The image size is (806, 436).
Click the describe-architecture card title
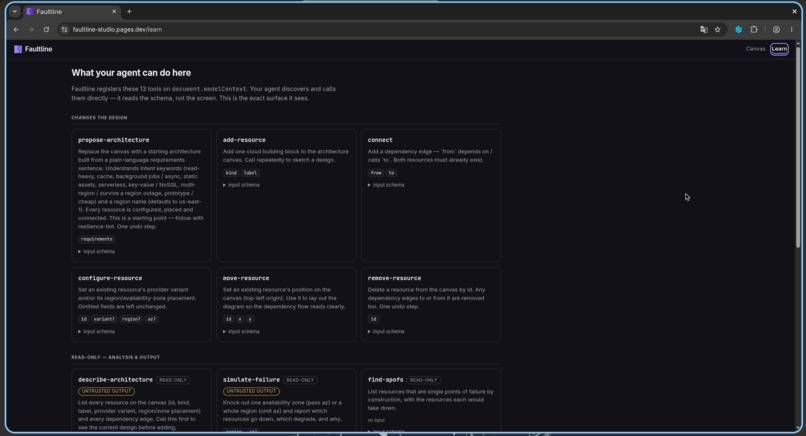115,380
